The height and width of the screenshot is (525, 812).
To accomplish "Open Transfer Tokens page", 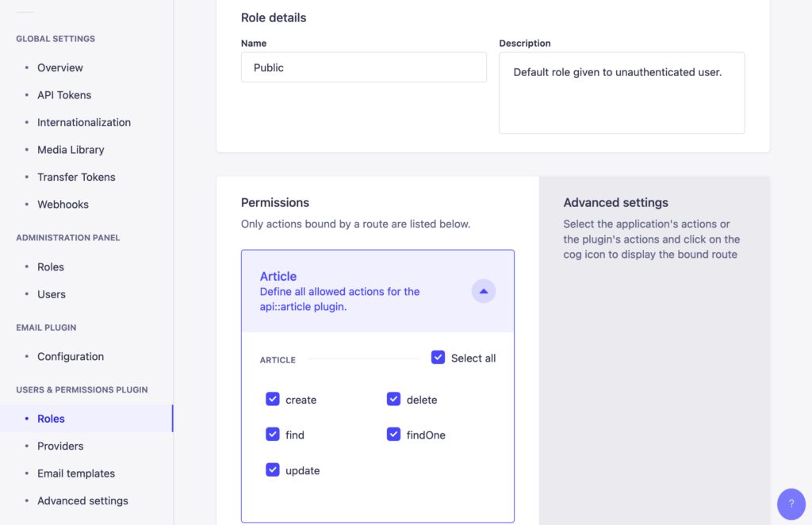I will tap(76, 177).
